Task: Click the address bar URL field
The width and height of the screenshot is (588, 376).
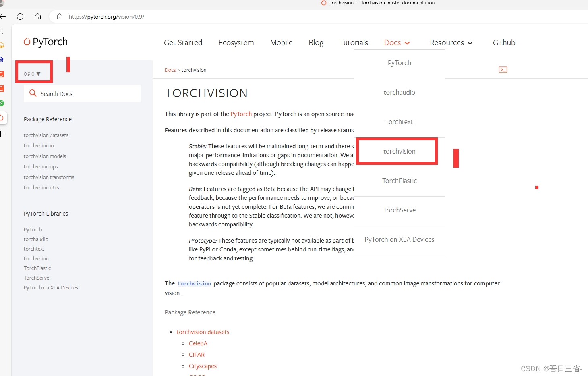Action: 318,17
